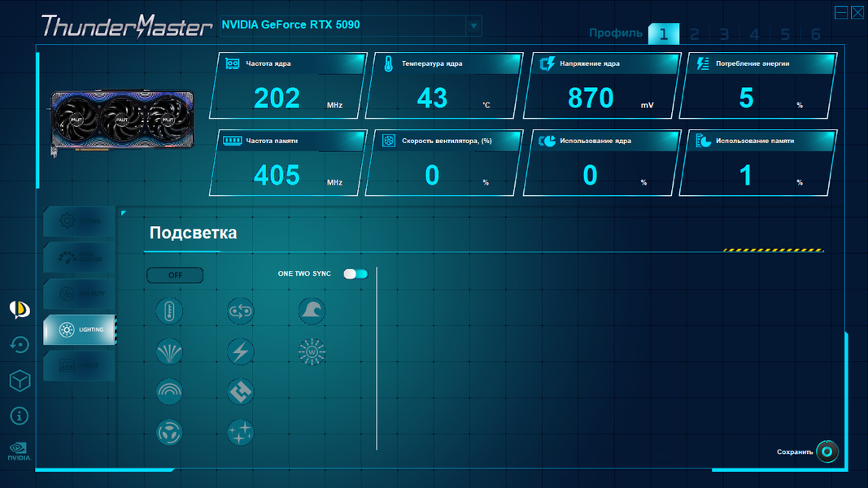Click the ThunderMaster logo
Image resolution: width=868 pixels, height=488 pixels.
click(127, 27)
